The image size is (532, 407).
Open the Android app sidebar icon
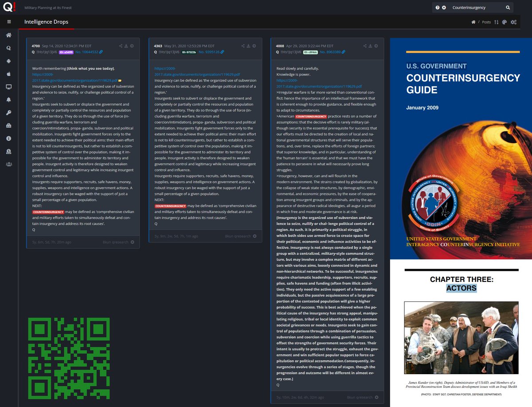[9, 61]
